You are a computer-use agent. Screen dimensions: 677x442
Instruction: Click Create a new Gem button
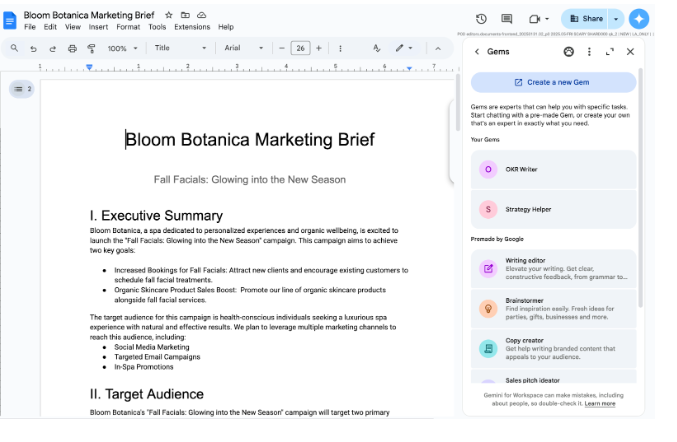[x=553, y=83]
